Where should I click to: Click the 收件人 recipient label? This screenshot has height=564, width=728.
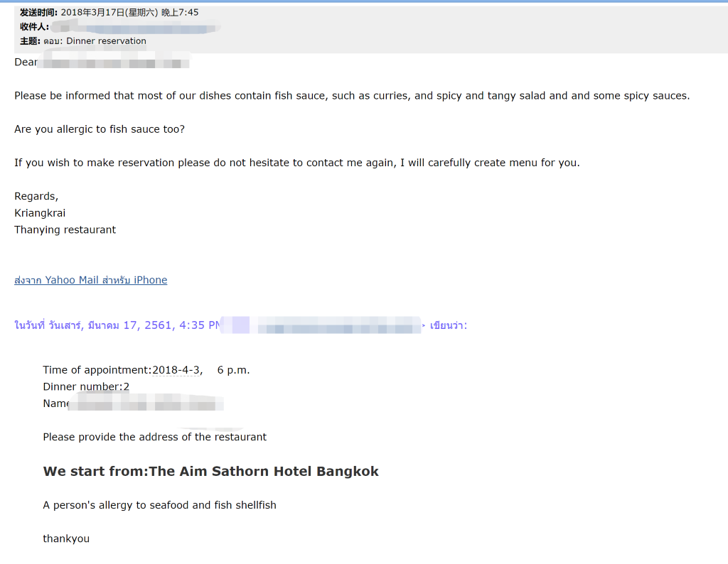coord(34,27)
